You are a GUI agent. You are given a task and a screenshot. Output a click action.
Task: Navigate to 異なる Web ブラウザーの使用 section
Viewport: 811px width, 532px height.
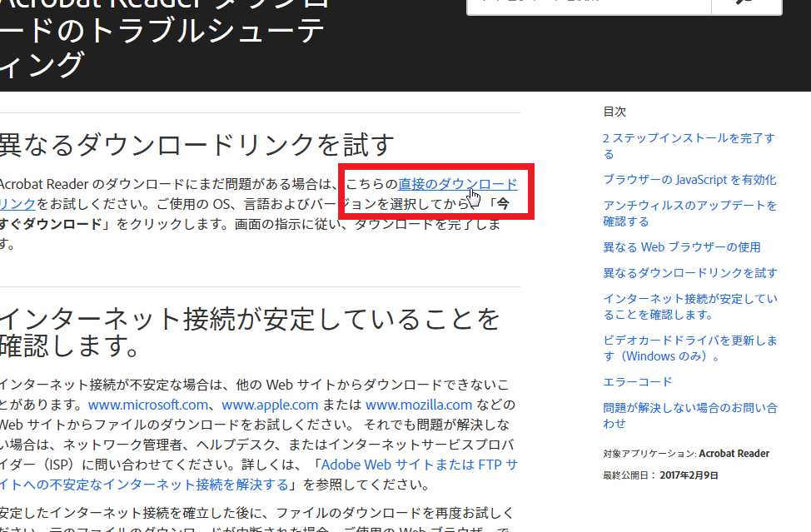click(681, 247)
